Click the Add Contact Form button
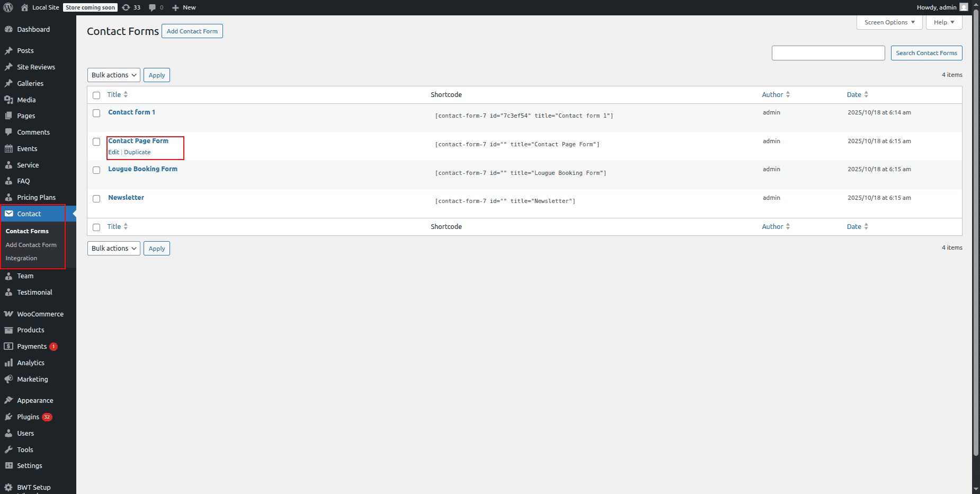 click(192, 31)
